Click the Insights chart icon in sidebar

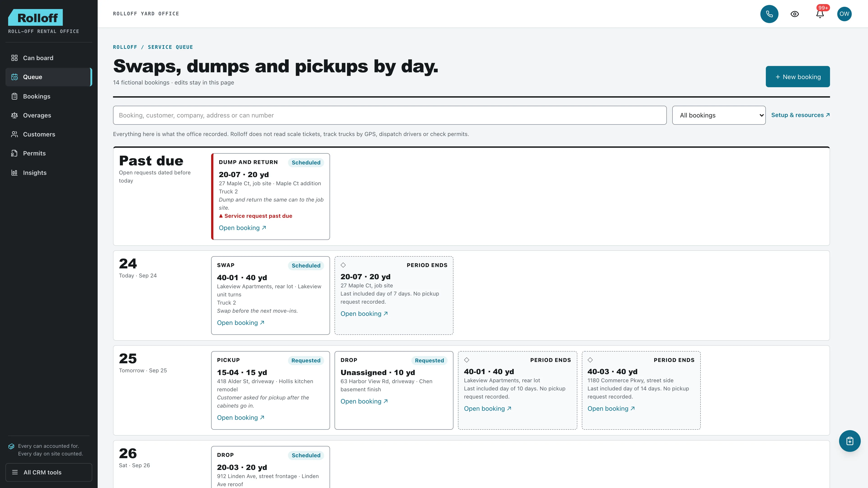click(x=14, y=173)
